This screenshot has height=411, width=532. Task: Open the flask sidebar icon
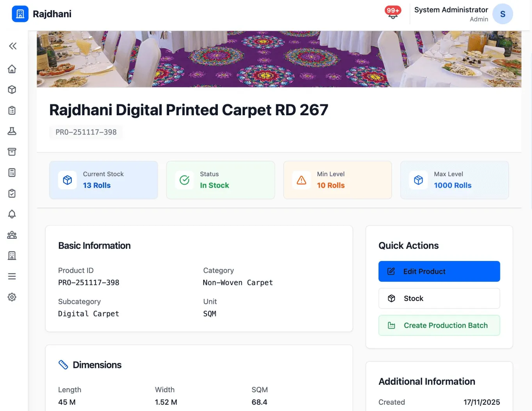coord(12,131)
